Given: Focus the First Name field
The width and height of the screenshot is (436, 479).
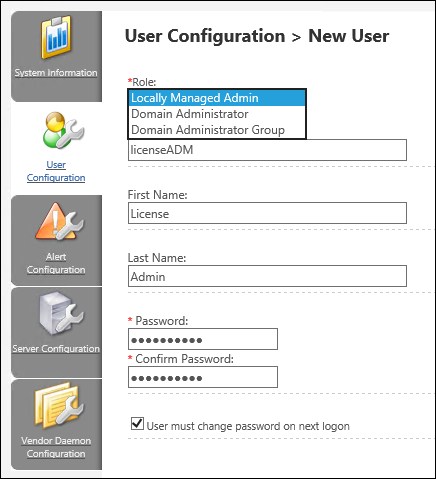Looking at the screenshot, I should click(x=267, y=213).
